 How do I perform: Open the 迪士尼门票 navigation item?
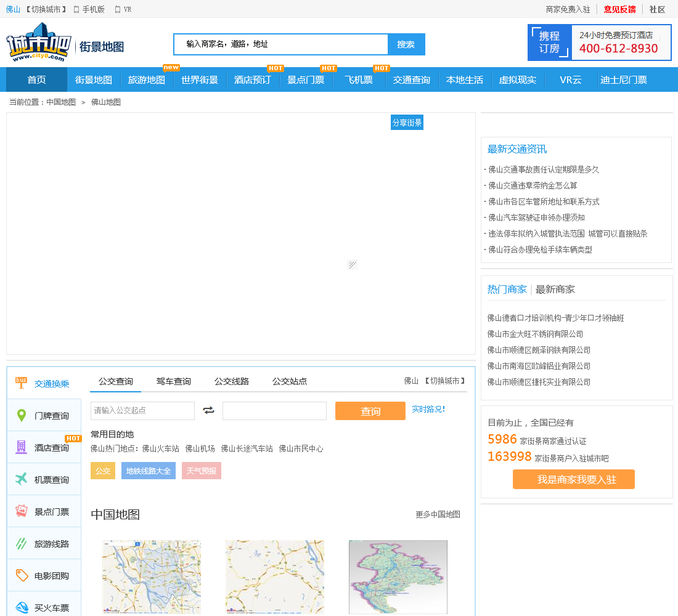(x=624, y=79)
